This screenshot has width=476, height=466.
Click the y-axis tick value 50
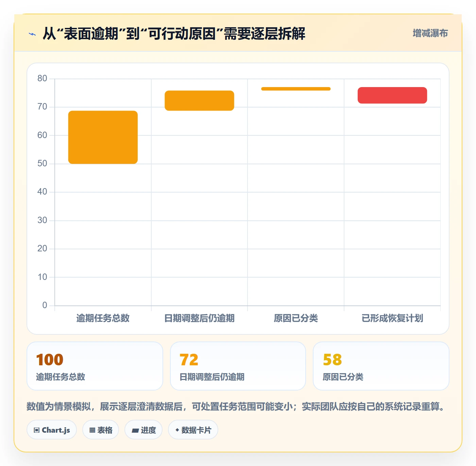click(42, 163)
